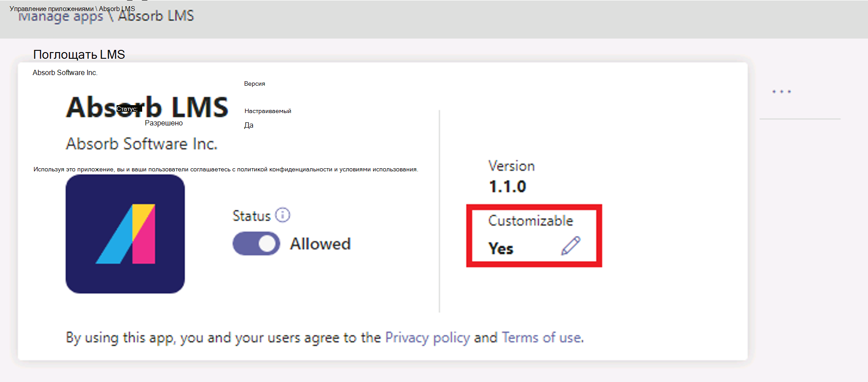868x382 pixels.
Task: Click the Absorb Software Inc. publisher name
Action: 142,144
